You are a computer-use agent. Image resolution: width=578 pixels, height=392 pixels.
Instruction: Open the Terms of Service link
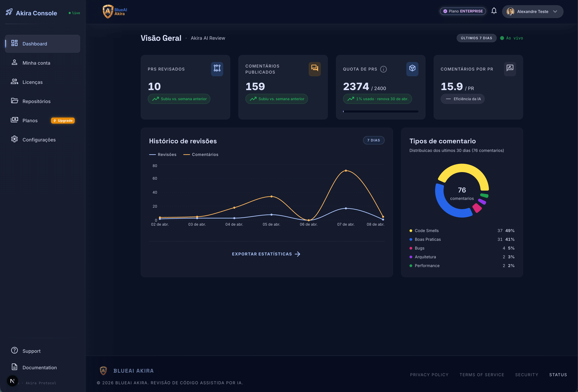[482, 375]
